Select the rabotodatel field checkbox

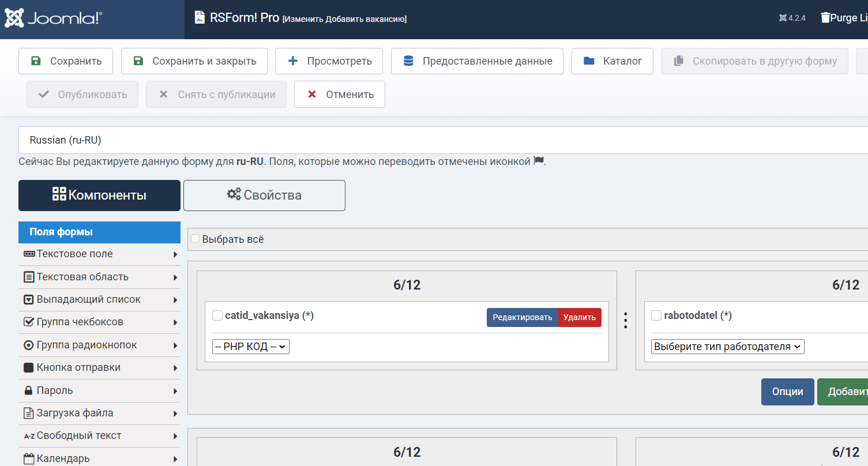click(656, 315)
